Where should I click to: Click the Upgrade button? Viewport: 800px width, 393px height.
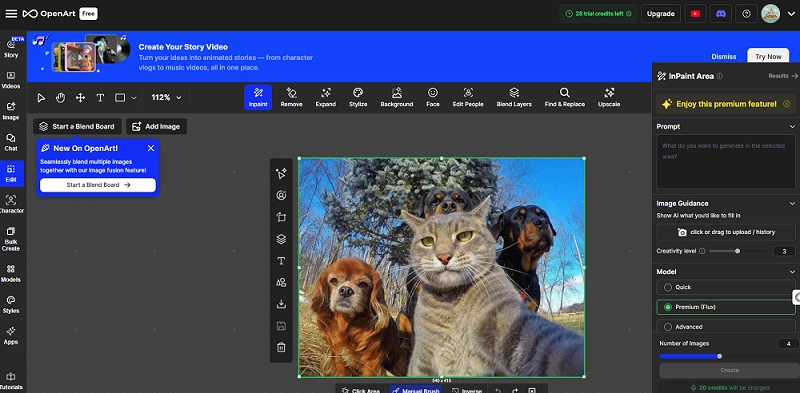661,14
